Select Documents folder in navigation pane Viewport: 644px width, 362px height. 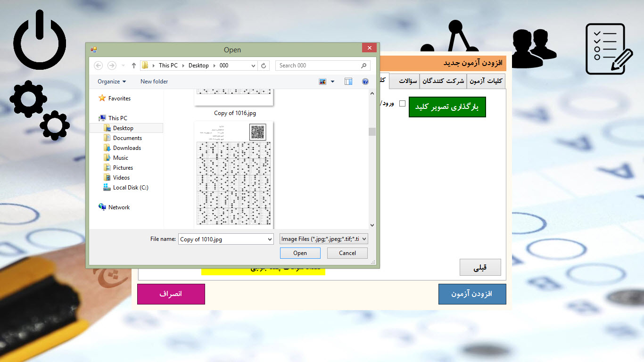pos(127,138)
